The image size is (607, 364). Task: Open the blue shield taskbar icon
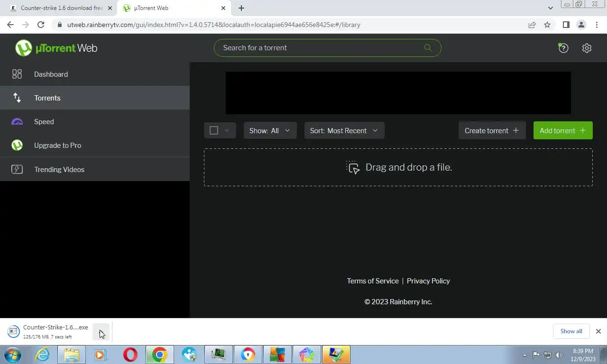pos(189,355)
